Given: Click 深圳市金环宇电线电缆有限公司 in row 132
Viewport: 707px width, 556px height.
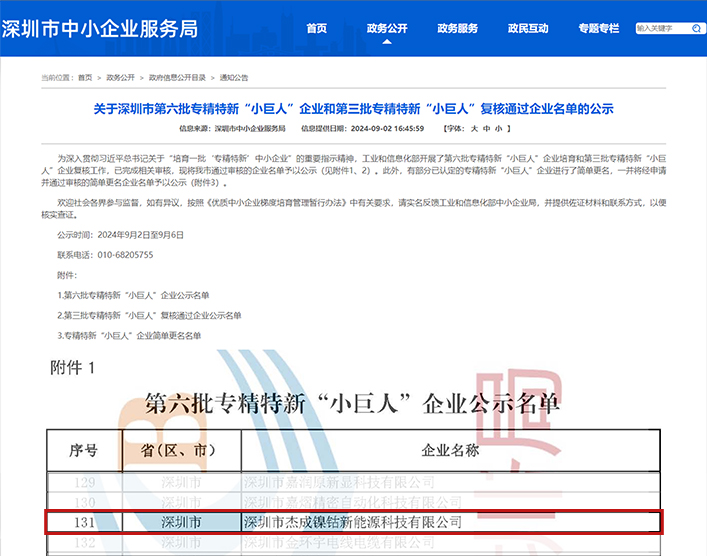Looking at the screenshot, I should pos(340,542).
